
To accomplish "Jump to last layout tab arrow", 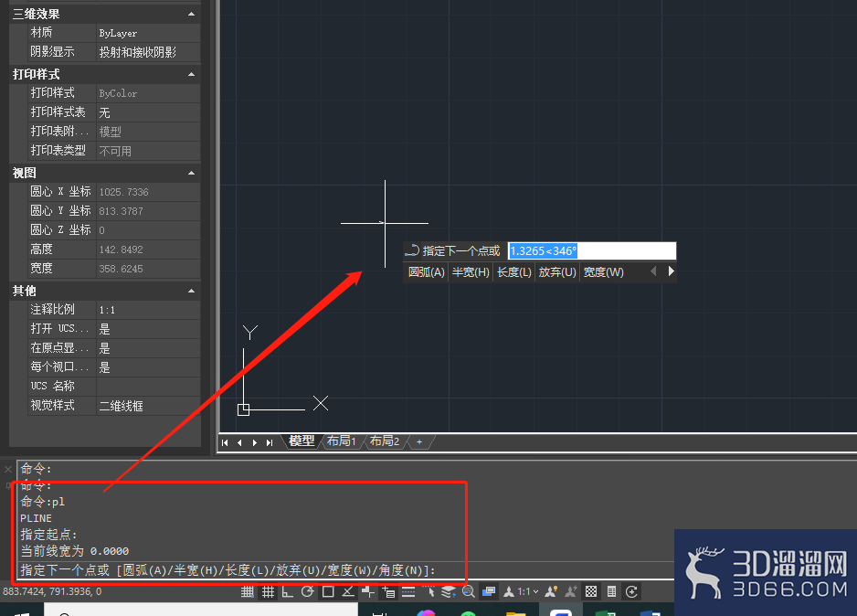I will pyautogui.click(x=270, y=442).
